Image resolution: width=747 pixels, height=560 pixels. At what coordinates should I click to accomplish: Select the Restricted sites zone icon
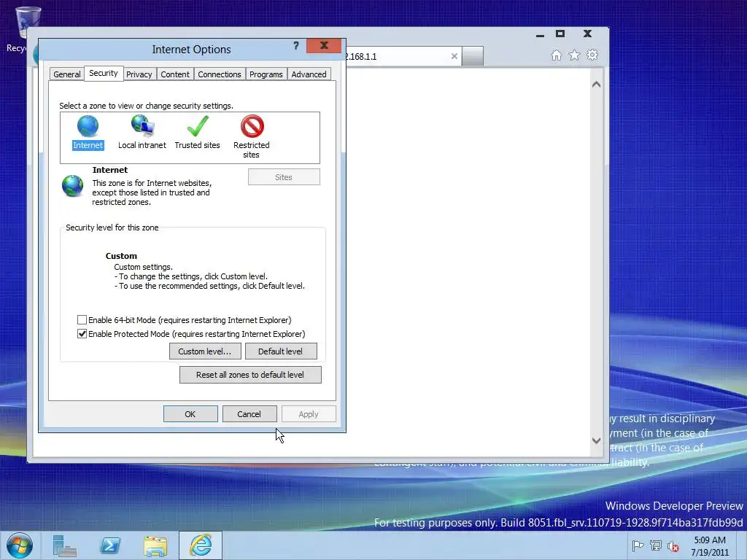252,126
